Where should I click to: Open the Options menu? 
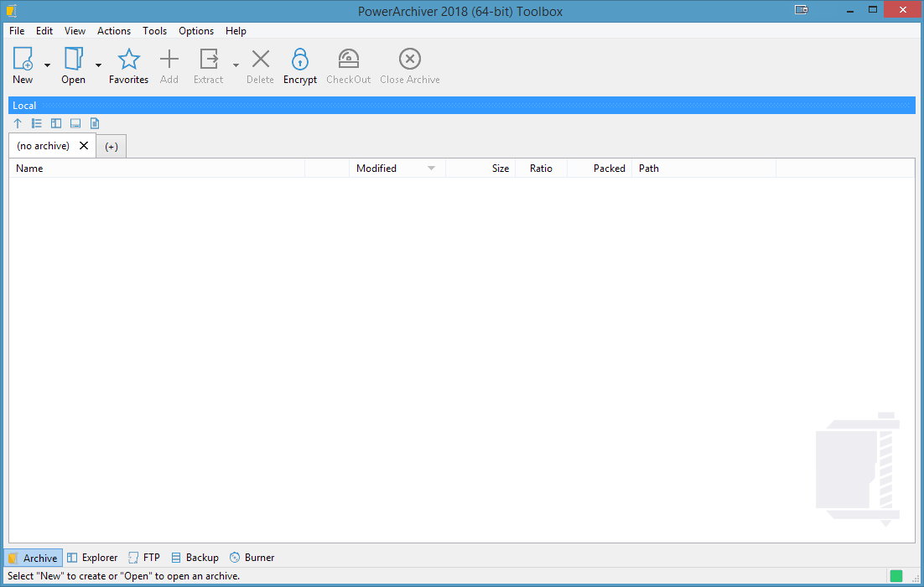click(x=196, y=31)
